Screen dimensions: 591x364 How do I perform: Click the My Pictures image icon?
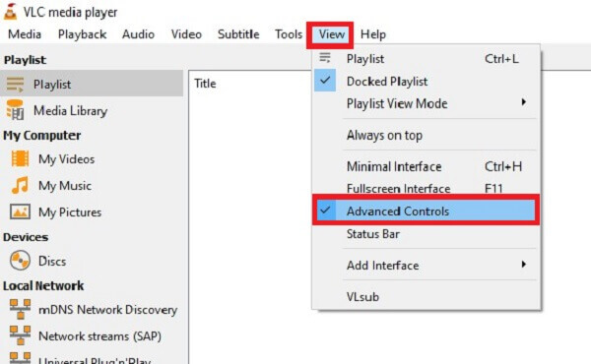(20, 212)
